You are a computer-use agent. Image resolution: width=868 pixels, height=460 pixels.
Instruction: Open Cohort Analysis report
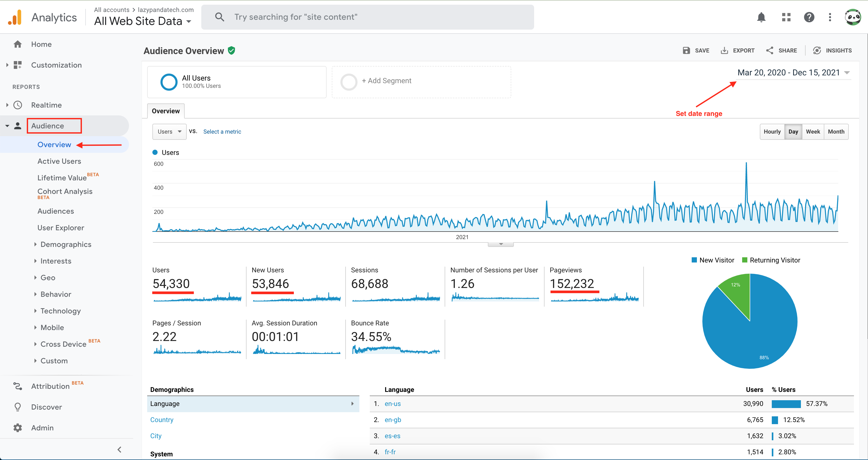pos(65,191)
